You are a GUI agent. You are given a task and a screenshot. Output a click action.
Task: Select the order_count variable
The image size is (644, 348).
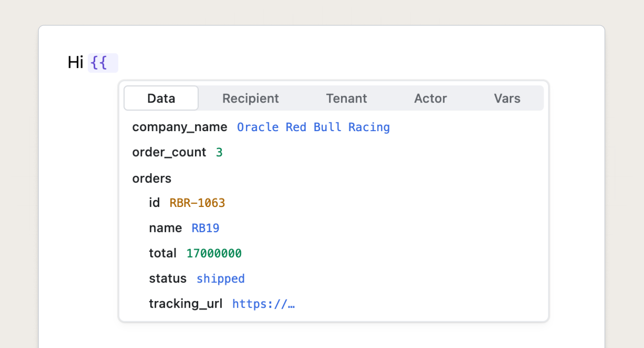[x=169, y=152]
